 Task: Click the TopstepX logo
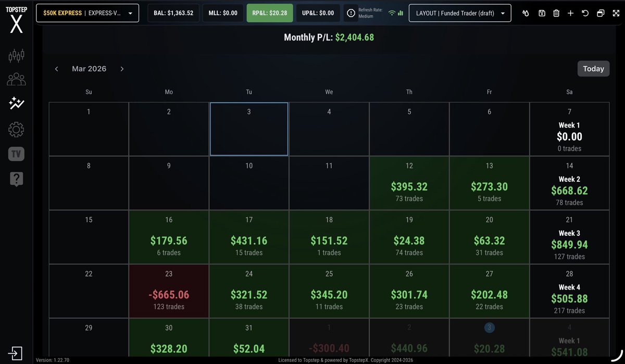[17, 20]
